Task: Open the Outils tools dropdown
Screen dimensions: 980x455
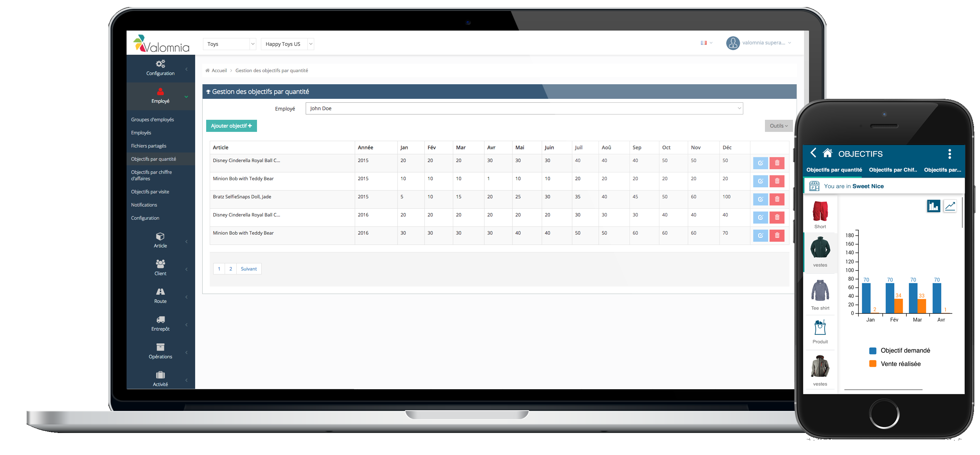Action: [778, 126]
